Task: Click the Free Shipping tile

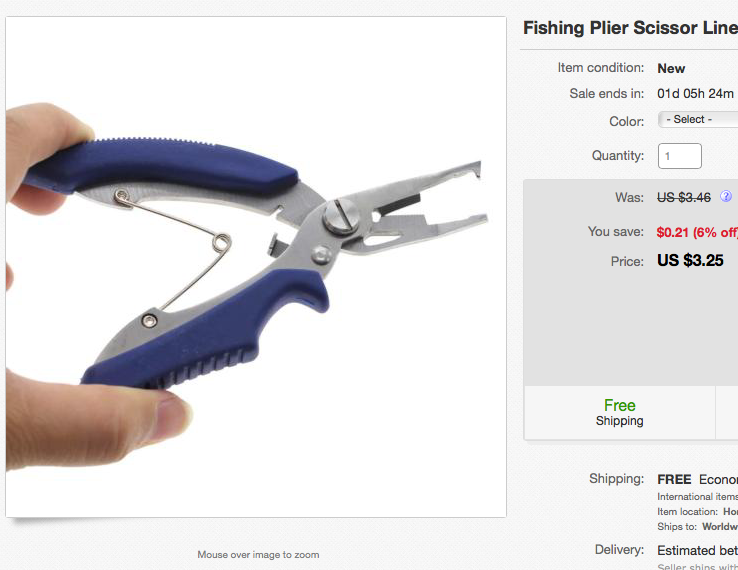Action: pos(619,412)
